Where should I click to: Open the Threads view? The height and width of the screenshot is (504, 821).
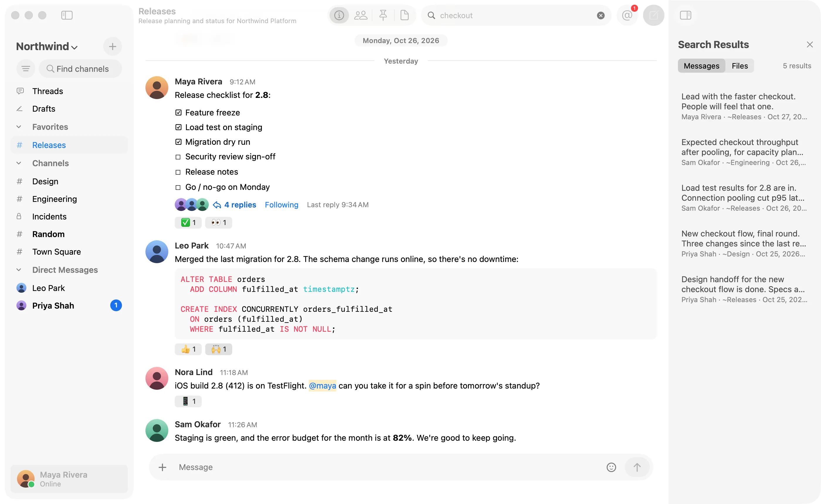[69, 91]
